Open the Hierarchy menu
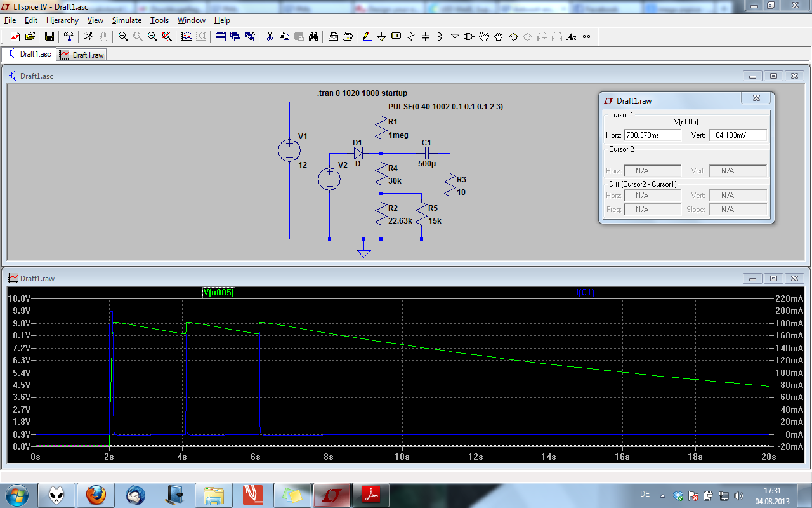This screenshot has width=812, height=508. click(62, 20)
